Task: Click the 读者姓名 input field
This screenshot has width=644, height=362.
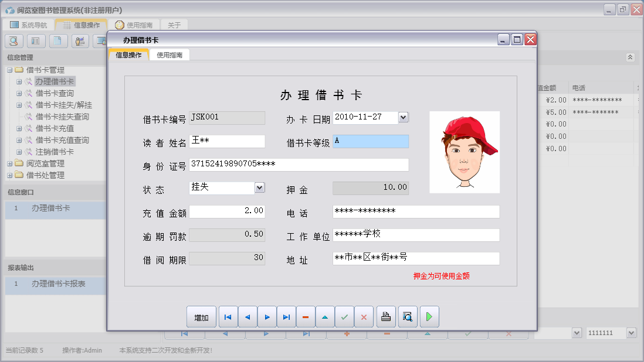Action: click(226, 141)
